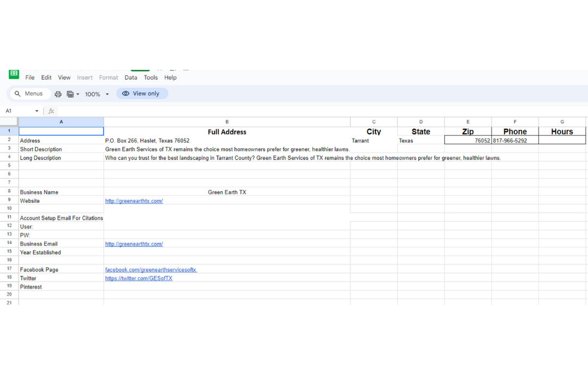Image resolution: width=588 pixels, height=368 pixels.
Task: Select the 817-966-5292 phone cell
Action: click(x=515, y=141)
